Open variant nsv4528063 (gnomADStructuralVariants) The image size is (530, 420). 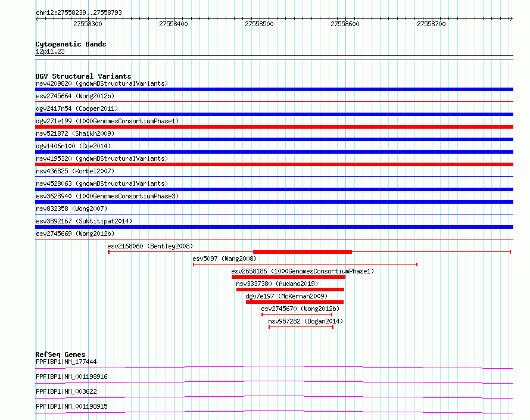(102, 183)
